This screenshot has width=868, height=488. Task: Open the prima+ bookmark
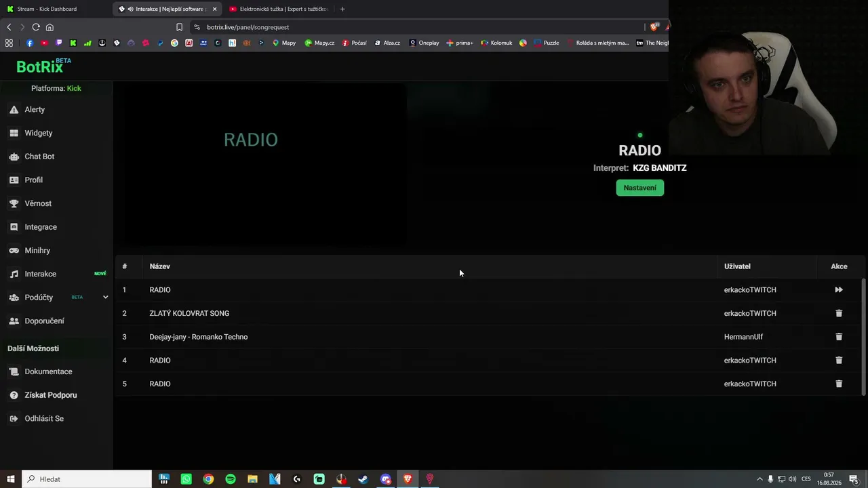(x=460, y=43)
